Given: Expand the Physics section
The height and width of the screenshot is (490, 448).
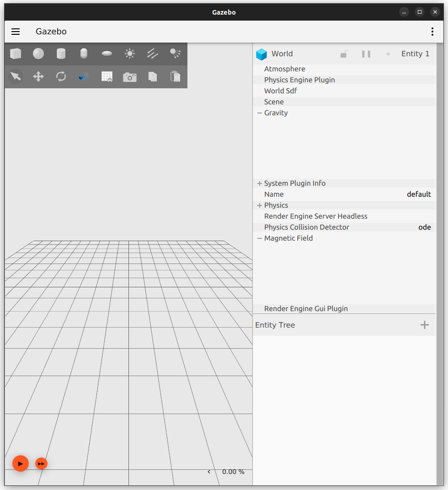Looking at the screenshot, I should click(x=260, y=205).
